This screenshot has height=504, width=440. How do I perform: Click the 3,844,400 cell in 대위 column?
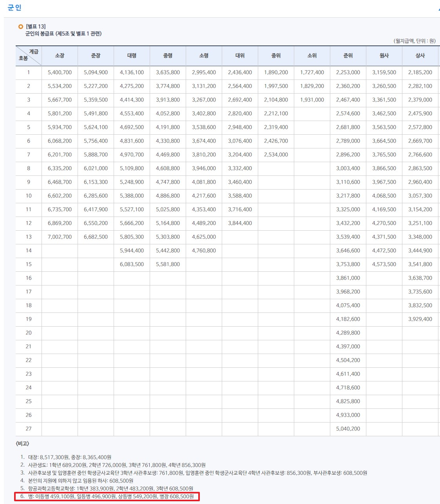240,223
